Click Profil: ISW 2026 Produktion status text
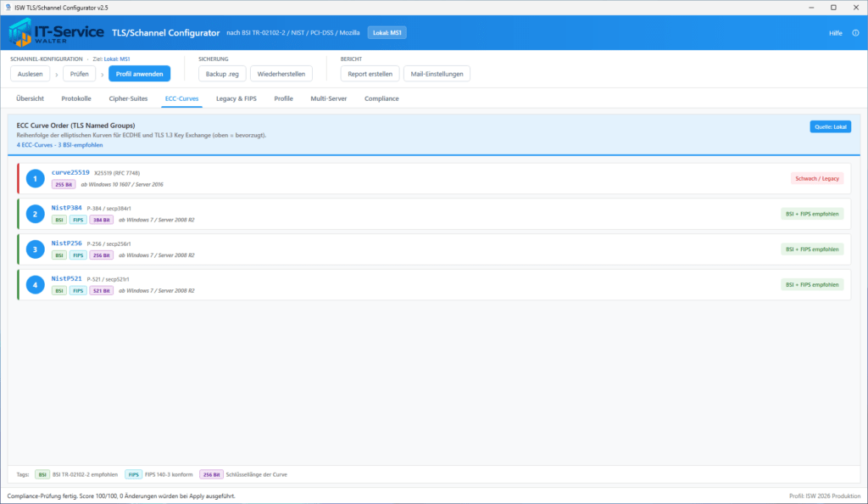Viewport: 868px width, 504px height. coord(825,496)
